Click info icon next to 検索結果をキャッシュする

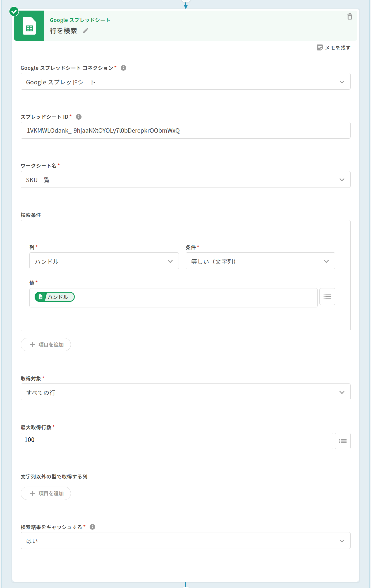coord(92,527)
